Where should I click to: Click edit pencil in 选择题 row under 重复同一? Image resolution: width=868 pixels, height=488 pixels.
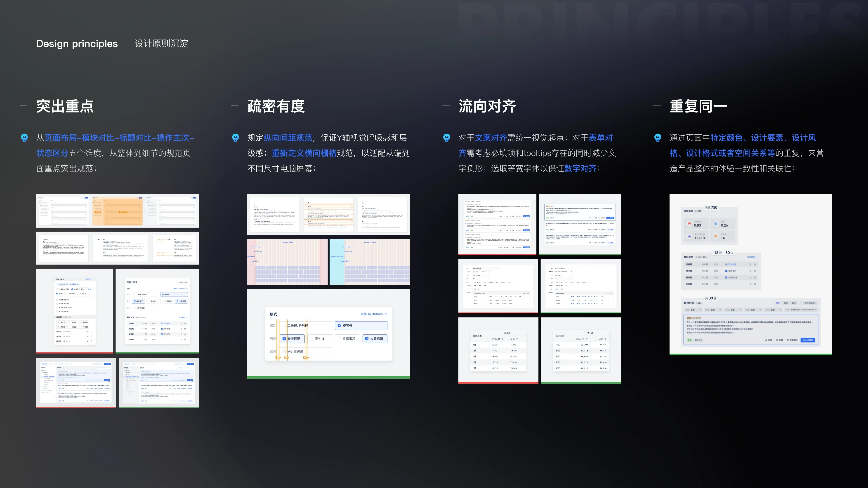(x=751, y=264)
